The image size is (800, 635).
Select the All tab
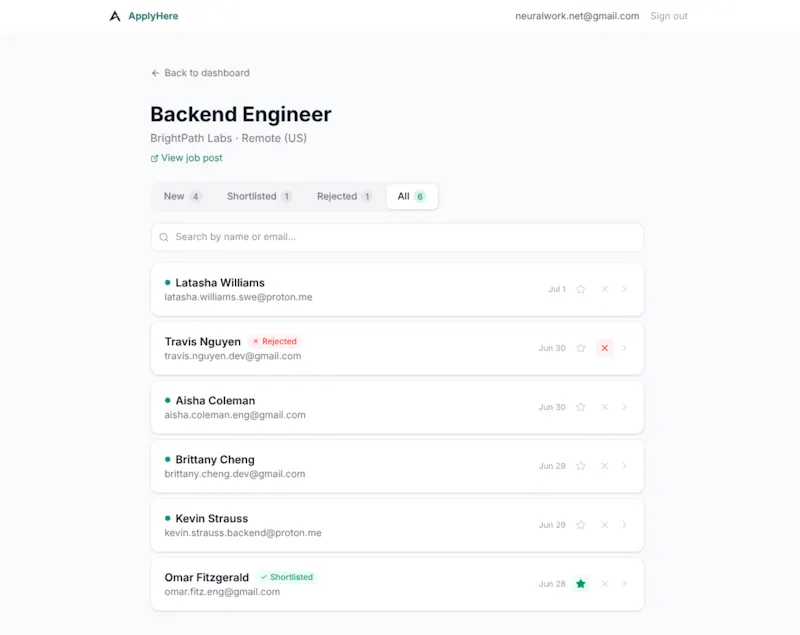pos(412,196)
